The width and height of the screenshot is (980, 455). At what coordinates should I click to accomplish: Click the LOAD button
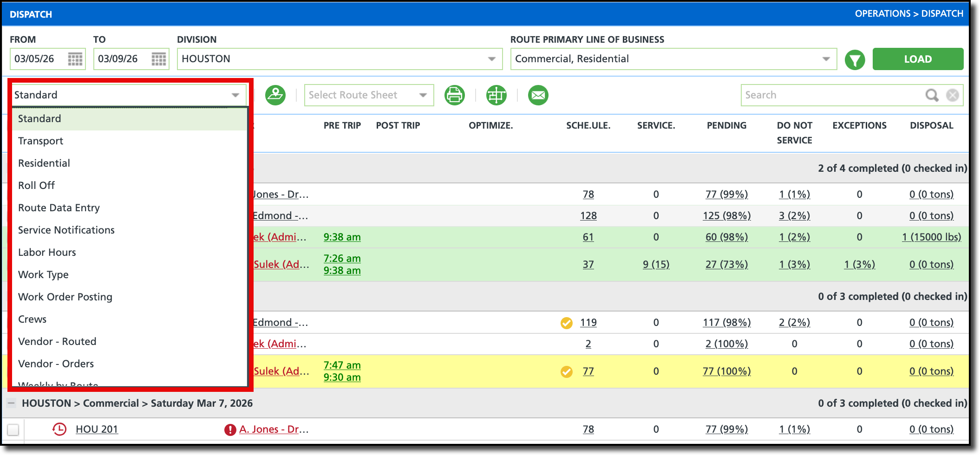tap(917, 59)
